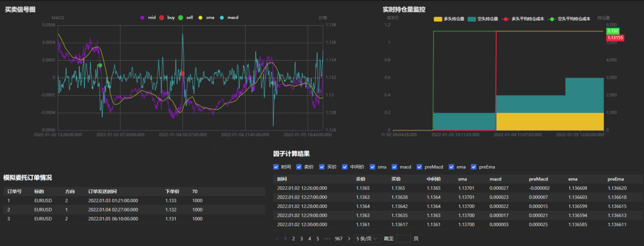Go to next page arrow

pos(349,238)
